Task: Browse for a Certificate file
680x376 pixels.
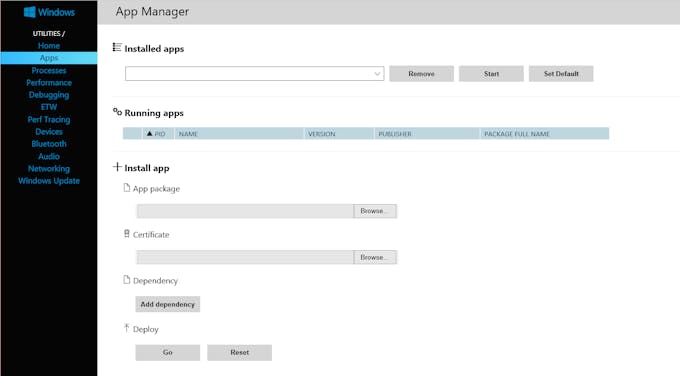Action: (x=375, y=257)
